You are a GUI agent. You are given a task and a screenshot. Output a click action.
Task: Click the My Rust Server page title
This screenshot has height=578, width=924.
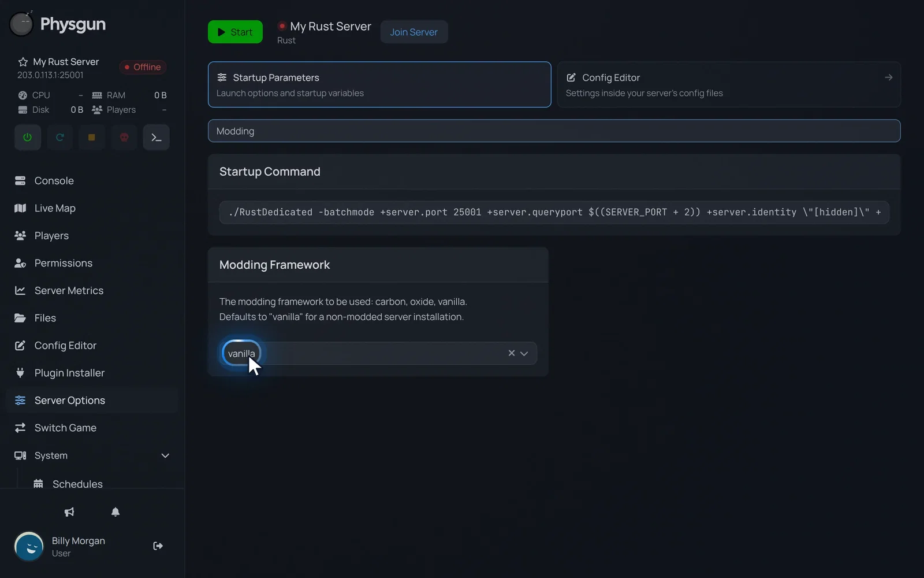(x=330, y=27)
